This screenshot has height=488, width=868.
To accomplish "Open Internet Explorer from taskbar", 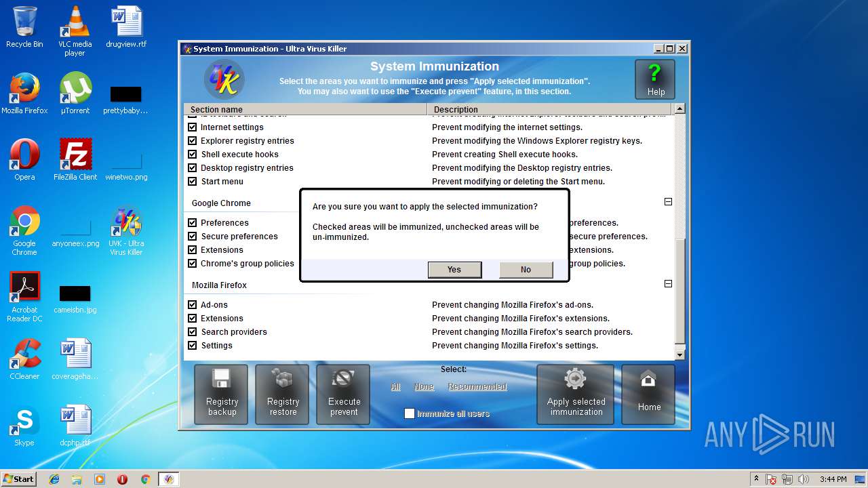I will [54, 479].
